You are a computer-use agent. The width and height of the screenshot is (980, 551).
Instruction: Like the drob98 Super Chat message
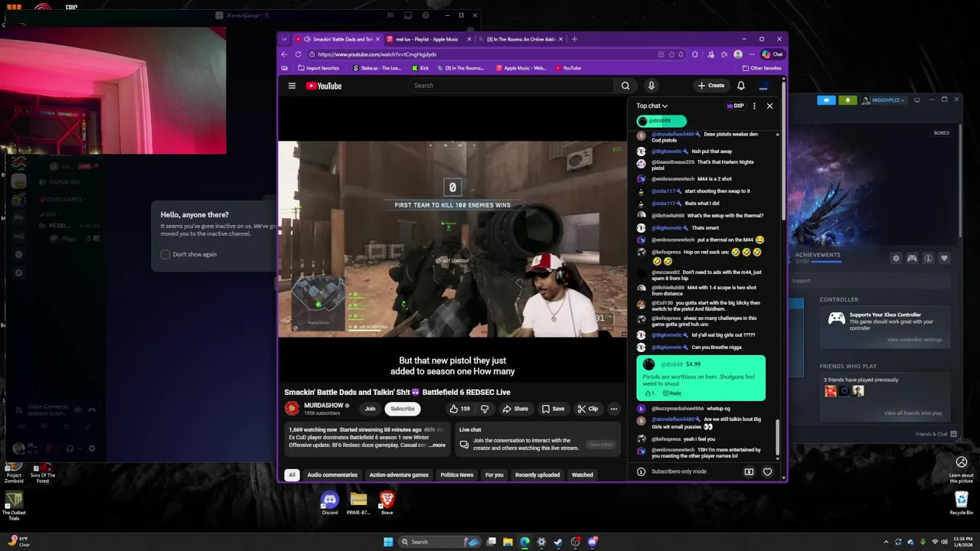pyautogui.click(x=648, y=393)
